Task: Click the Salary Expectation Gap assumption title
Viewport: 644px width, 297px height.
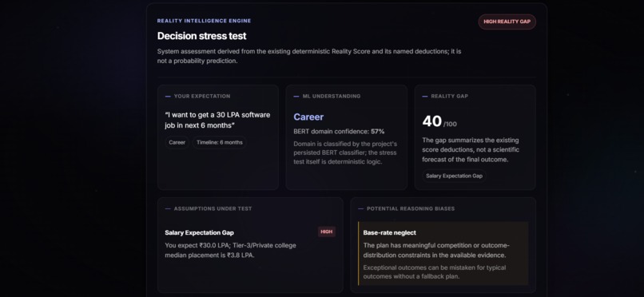Action: [x=199, y=232]
